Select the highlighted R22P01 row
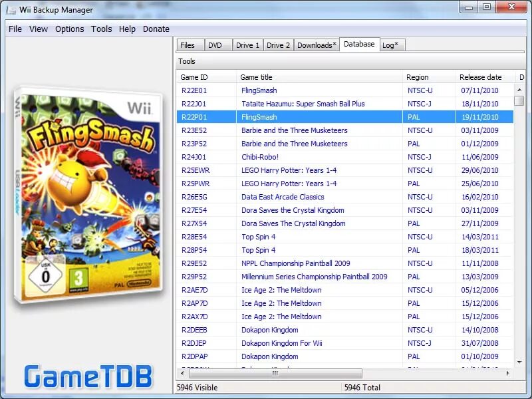This screenshot has width=532, height=399. click(x=344, y=117)
